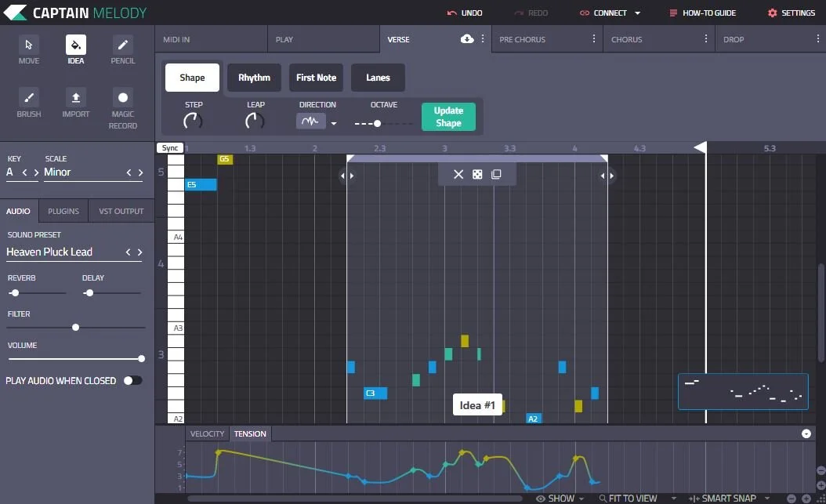This screenshot has height=504, width=826.
Task: Click the Octave slider handle
Action: (x=377, y=123)
